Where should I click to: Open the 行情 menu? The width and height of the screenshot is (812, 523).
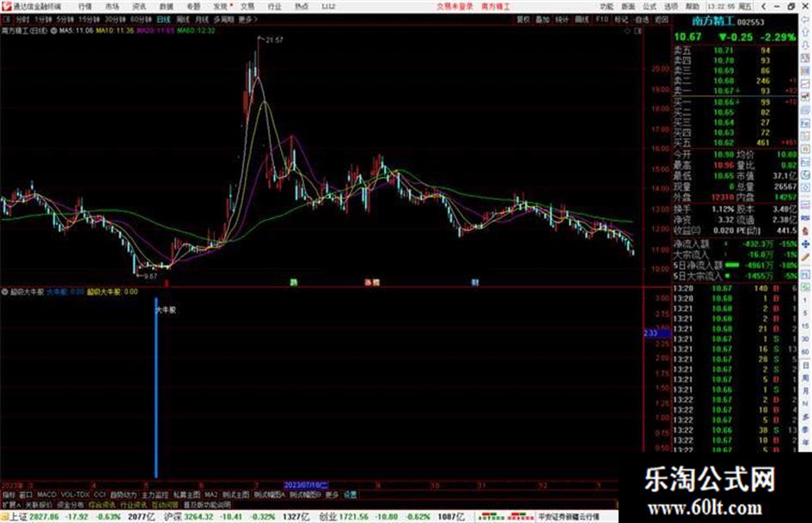pyautogui.click(x=85, y=7)
